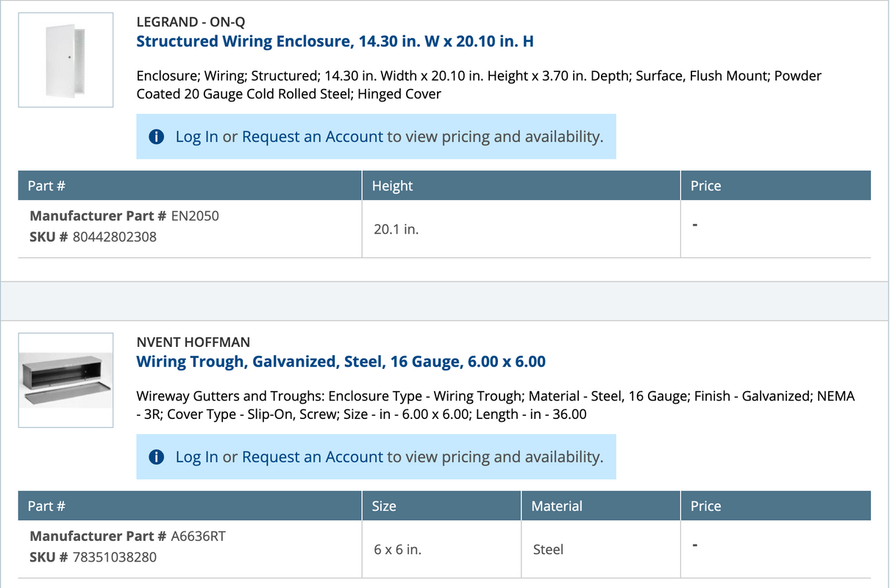The image size is (890, 588).
Task: Click Log In link in nVent Hoffman notice
Action: (196, 457)
